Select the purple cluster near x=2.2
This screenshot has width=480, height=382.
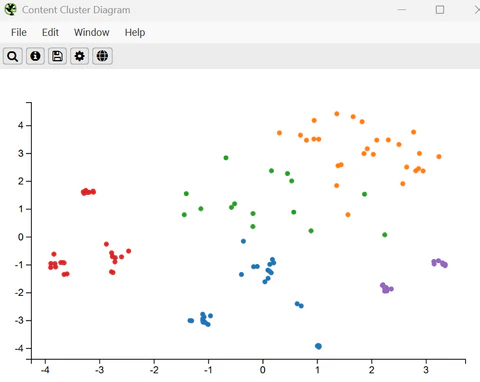point(386,288)
